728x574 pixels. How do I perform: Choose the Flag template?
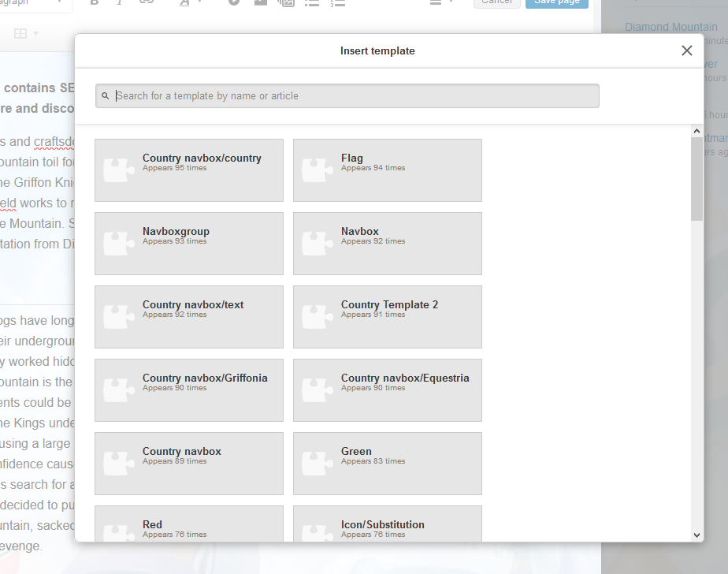pos(388,170)
